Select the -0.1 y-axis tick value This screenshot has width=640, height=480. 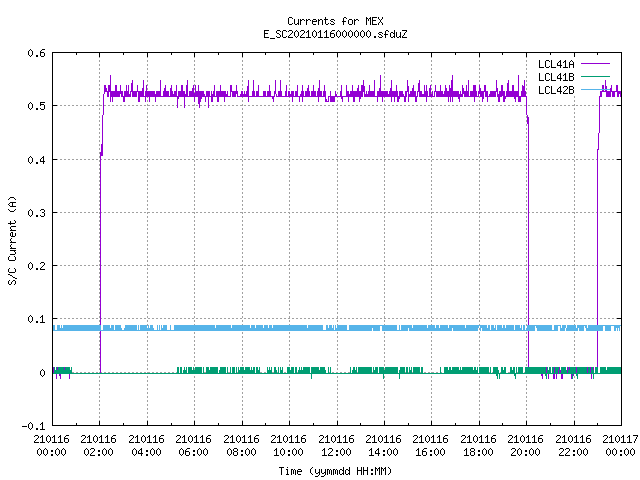(34, 426)
